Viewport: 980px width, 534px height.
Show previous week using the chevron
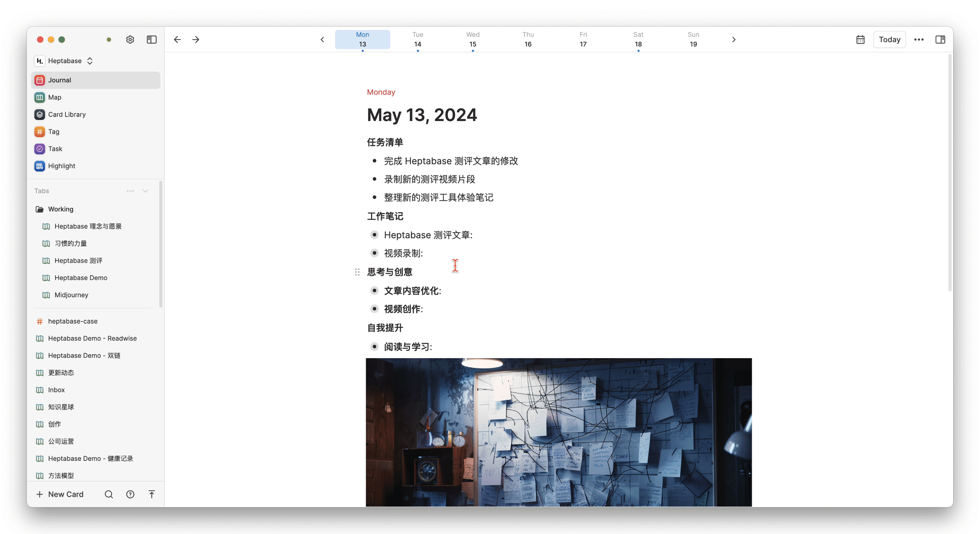[x=322, y=39]
